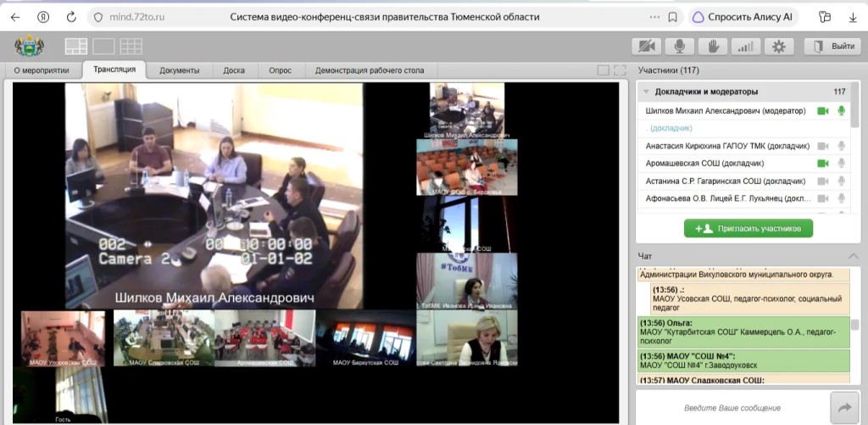Click the message input field
The width and height of the screenshot is (868, 425).
(732, 408)
